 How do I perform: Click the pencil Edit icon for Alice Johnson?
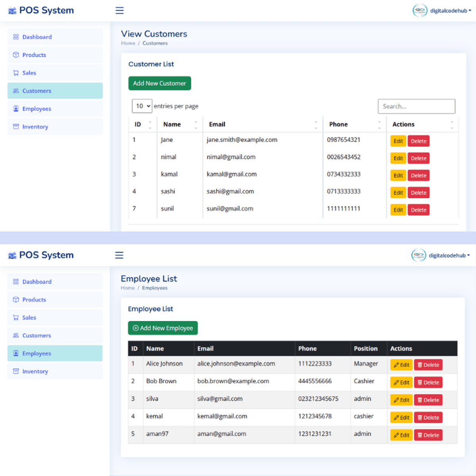point(396,365)
